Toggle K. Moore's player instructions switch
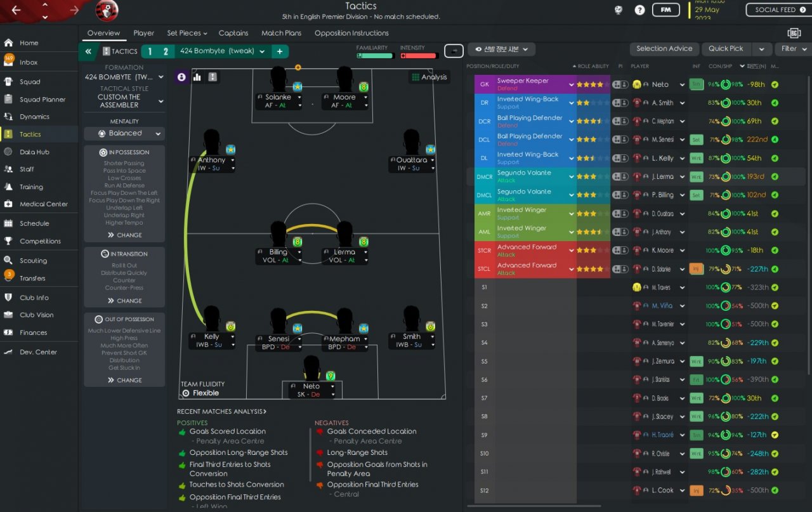Image resolution: width=812 pixels, height=512 pixels. coord(620,251)
